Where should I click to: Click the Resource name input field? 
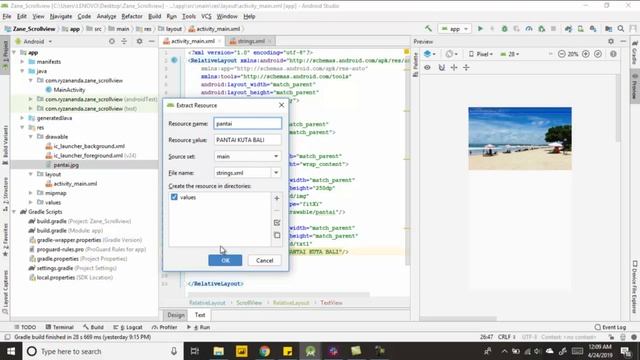pos(247,123)
